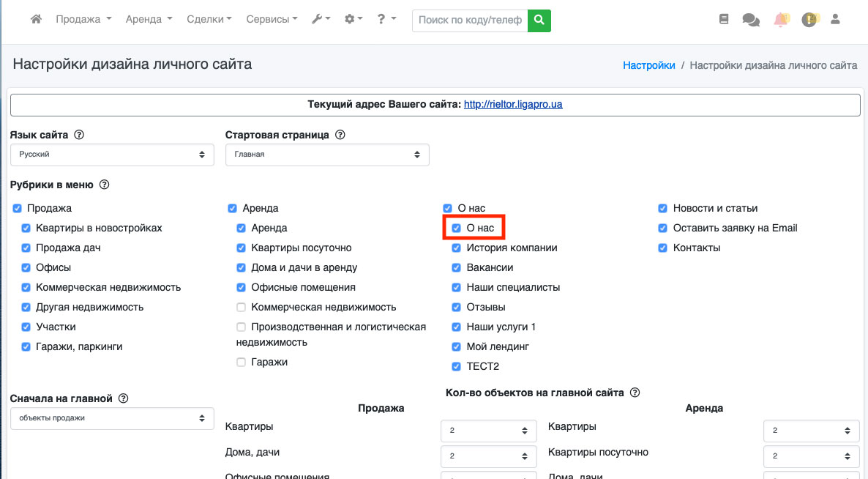Toggle the Гаражи, паркинги checkbox
The width and height of the screenshot is (868, 479).
26,347
